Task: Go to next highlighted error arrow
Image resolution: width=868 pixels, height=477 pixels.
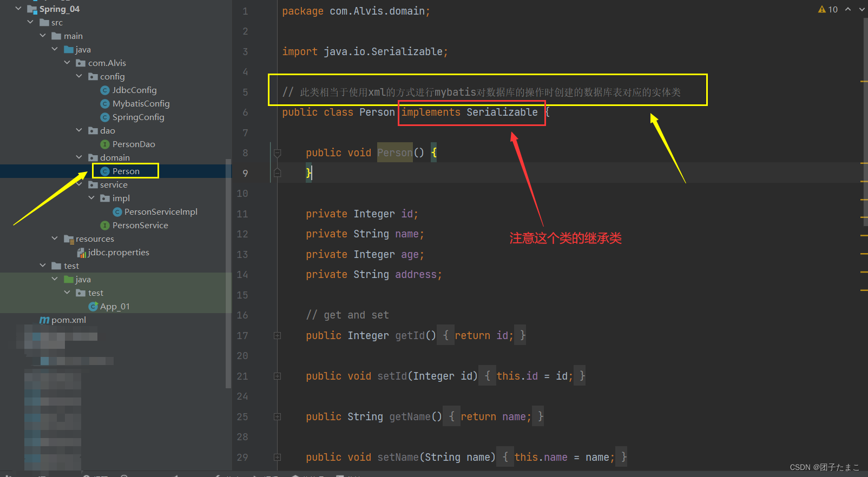Action: point(862,9)
